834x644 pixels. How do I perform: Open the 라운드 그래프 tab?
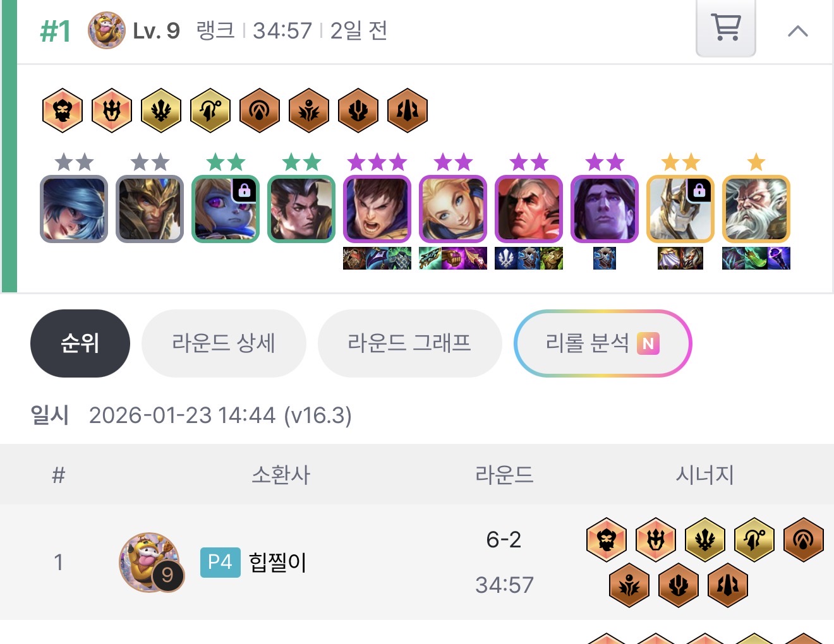pos(409,343)
